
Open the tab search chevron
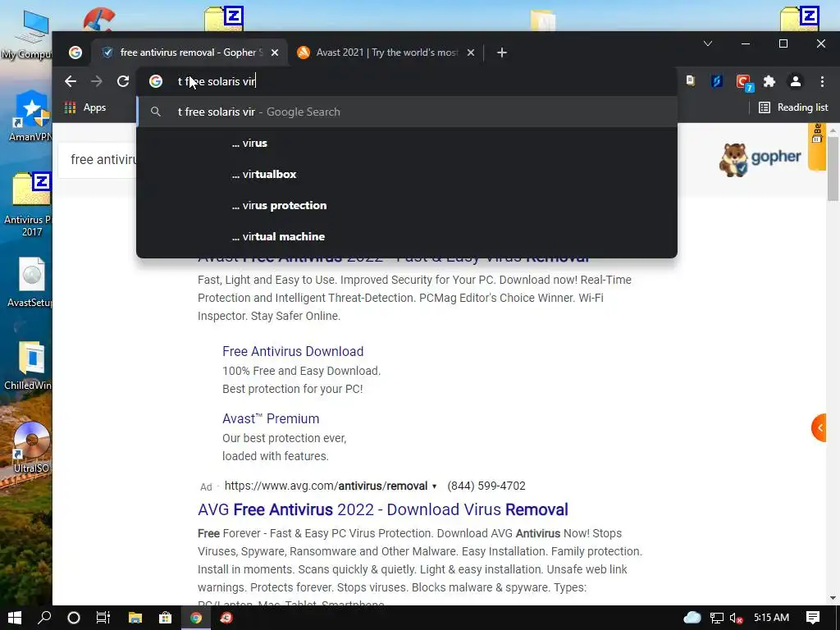708,43
